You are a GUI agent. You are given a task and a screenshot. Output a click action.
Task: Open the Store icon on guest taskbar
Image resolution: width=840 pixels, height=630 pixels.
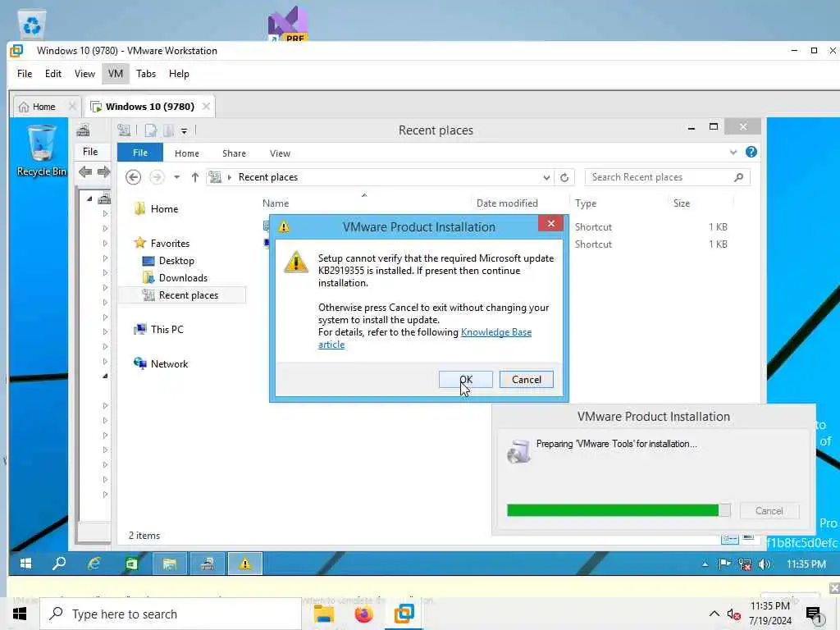131,564
